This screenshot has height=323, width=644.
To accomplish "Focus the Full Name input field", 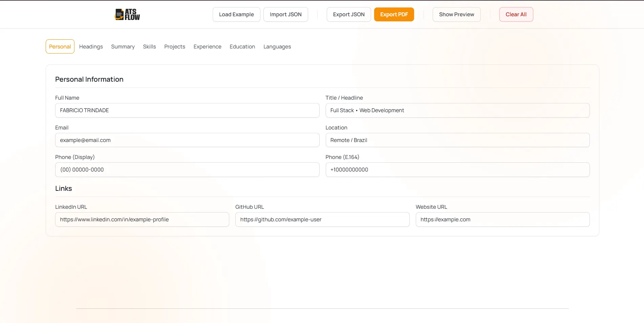I will pos(187,110).
